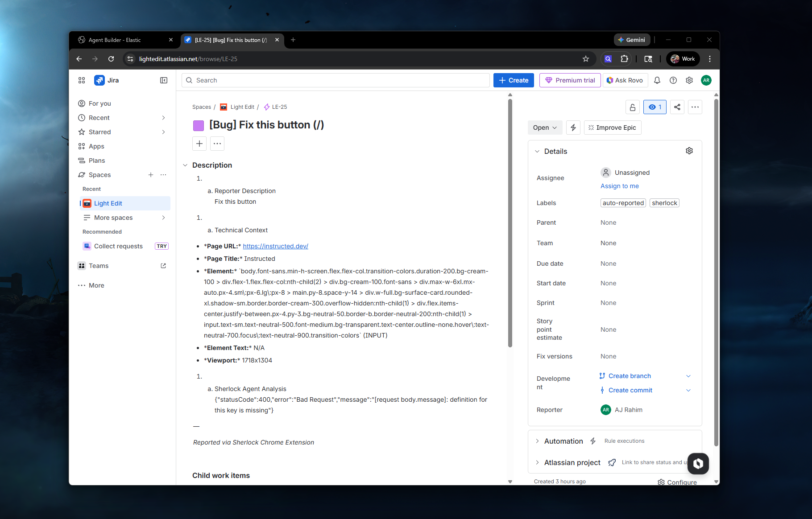Collapse the Description section
Screen dimensions: 812x519
tap(185, 165)
